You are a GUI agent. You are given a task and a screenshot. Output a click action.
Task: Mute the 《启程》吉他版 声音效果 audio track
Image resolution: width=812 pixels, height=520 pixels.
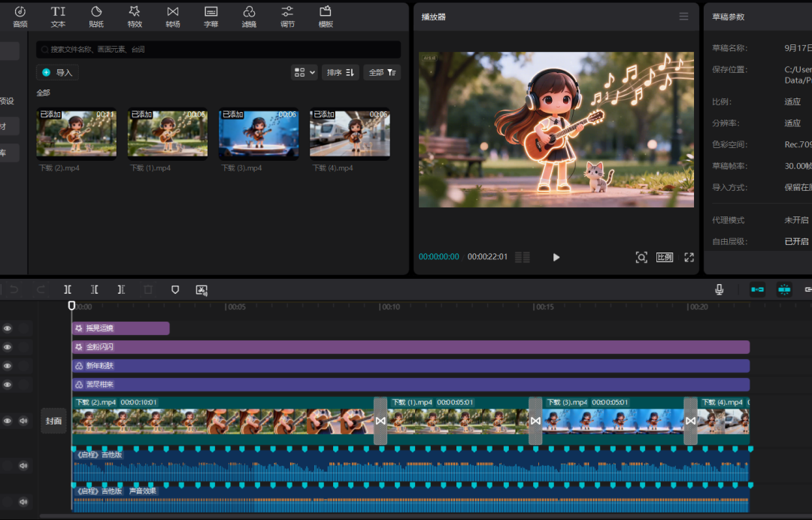pos(23,501)
